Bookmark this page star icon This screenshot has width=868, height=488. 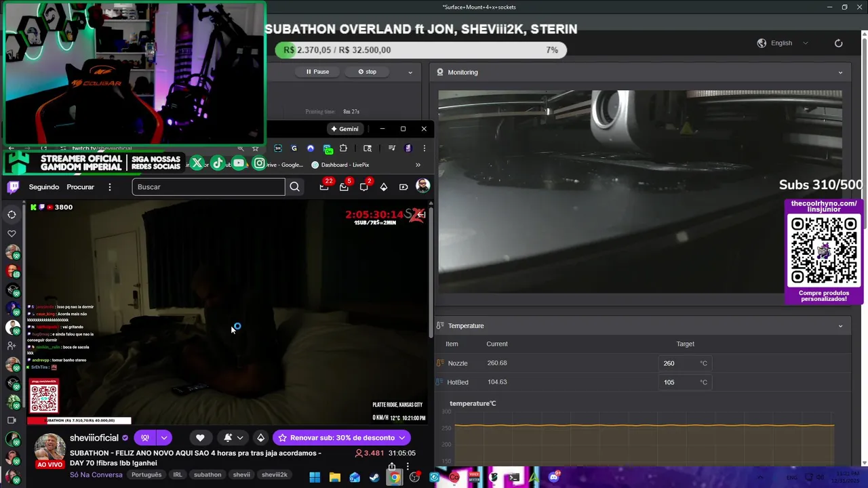[255, 148]
